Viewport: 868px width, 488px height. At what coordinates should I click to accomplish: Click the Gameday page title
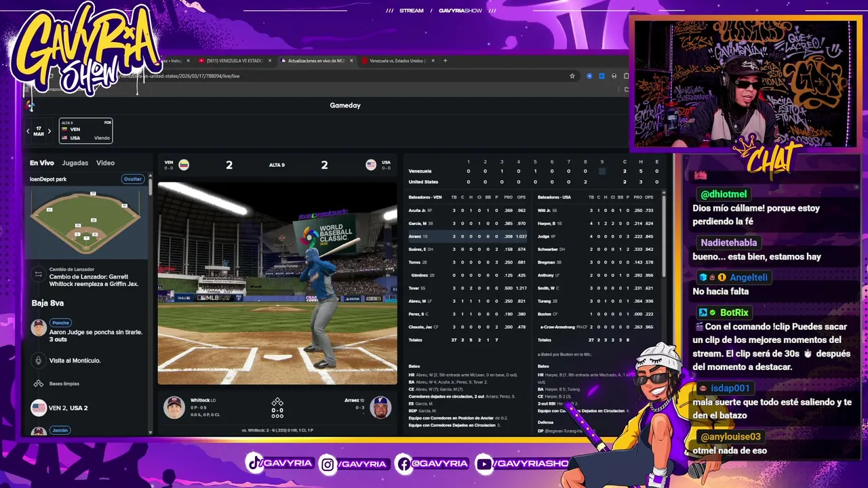345,105
